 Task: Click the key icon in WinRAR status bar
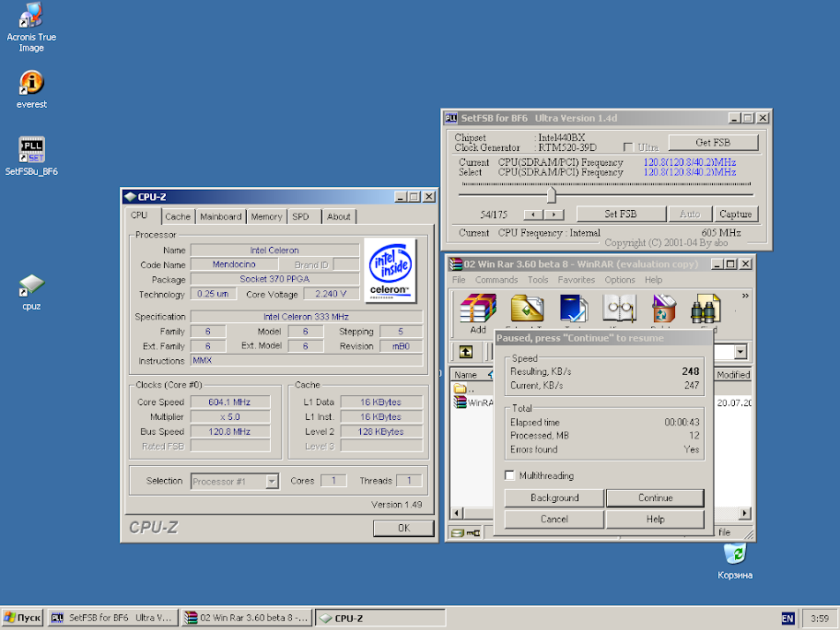tap(473, 532)
